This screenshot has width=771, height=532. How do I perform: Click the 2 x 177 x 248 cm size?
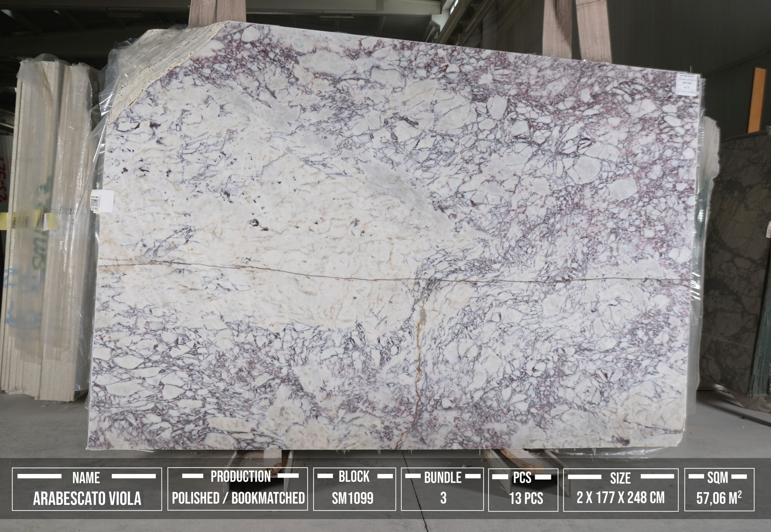pyautogui.click(x=620, y=498)
